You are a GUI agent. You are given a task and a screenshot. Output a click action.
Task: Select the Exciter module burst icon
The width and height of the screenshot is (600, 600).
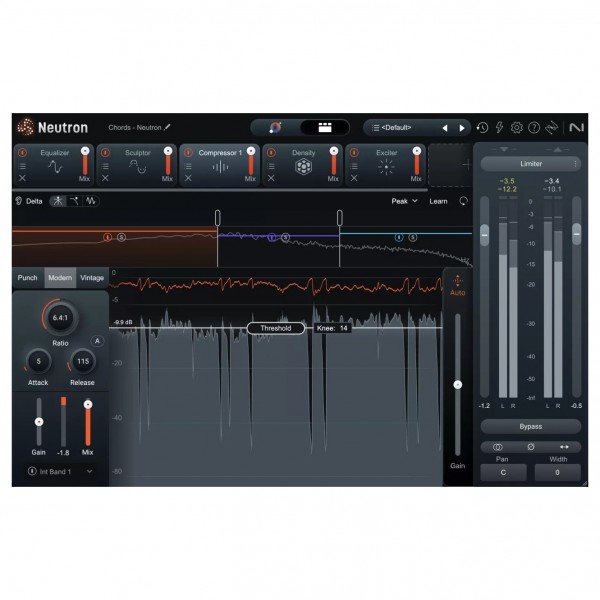[386, 167]
